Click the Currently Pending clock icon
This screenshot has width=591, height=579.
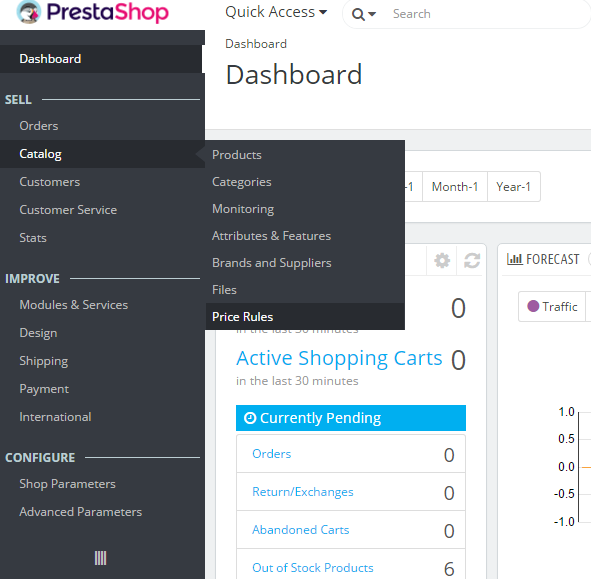pyautogui.click(x=250, y=418)
